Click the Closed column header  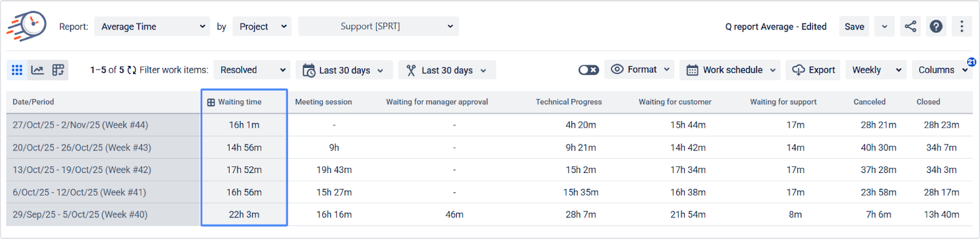pyautogui.click(x=928, y=102)
